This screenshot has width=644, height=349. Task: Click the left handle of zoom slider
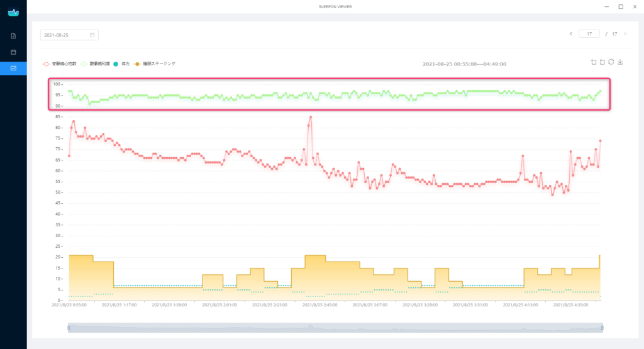(68, 328)
